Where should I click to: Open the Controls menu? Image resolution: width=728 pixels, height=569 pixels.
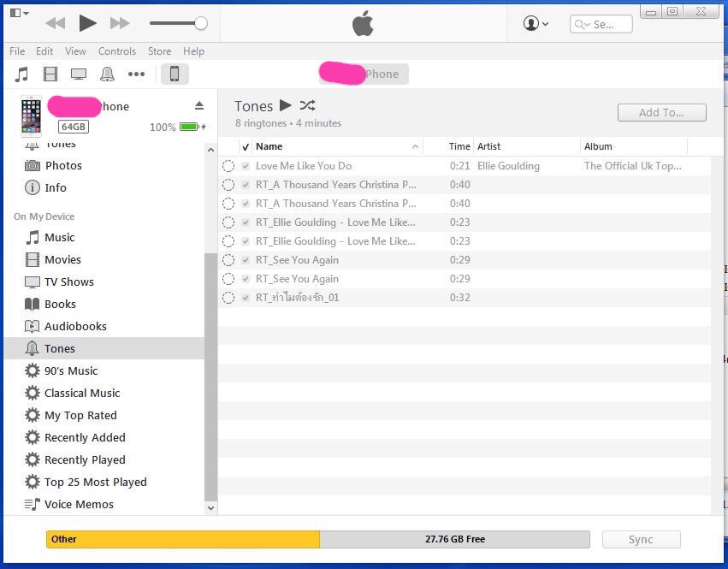click(x=117, y=51)
